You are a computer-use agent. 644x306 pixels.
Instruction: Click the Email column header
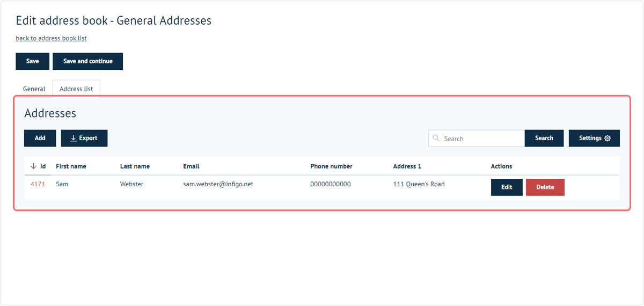191,166
